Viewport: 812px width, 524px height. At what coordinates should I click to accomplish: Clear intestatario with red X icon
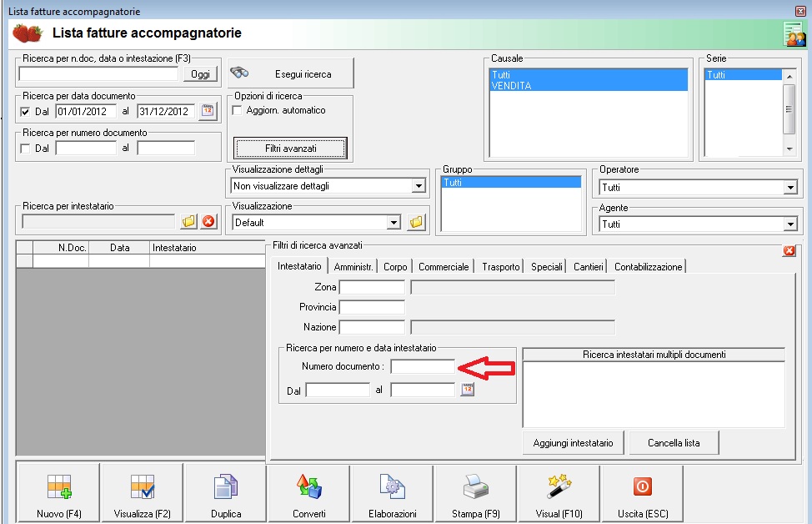(208, 221)
